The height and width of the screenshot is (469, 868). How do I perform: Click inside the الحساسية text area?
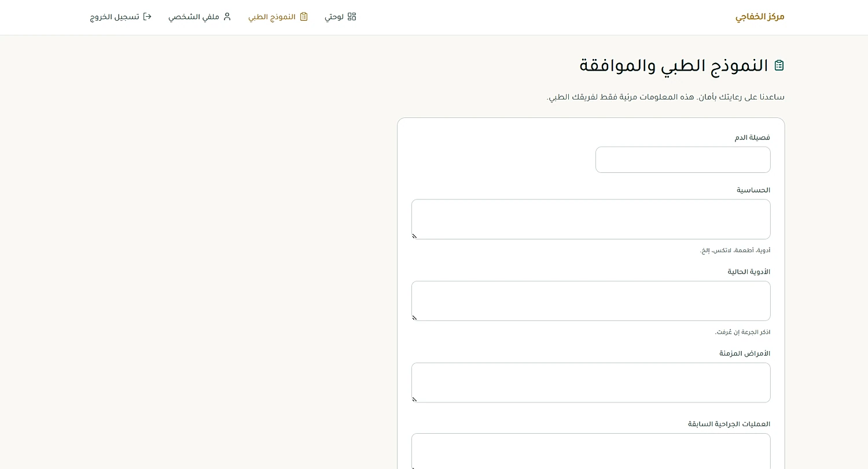[x=591, y=219]
